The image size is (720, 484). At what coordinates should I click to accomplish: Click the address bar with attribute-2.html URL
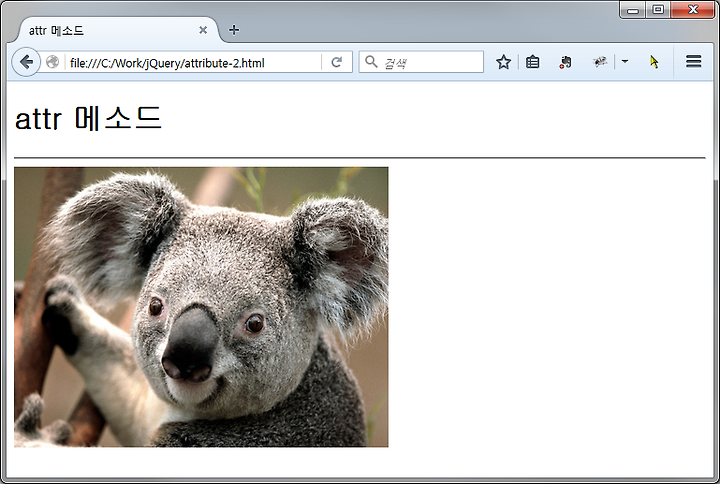(x=193, y=62)
